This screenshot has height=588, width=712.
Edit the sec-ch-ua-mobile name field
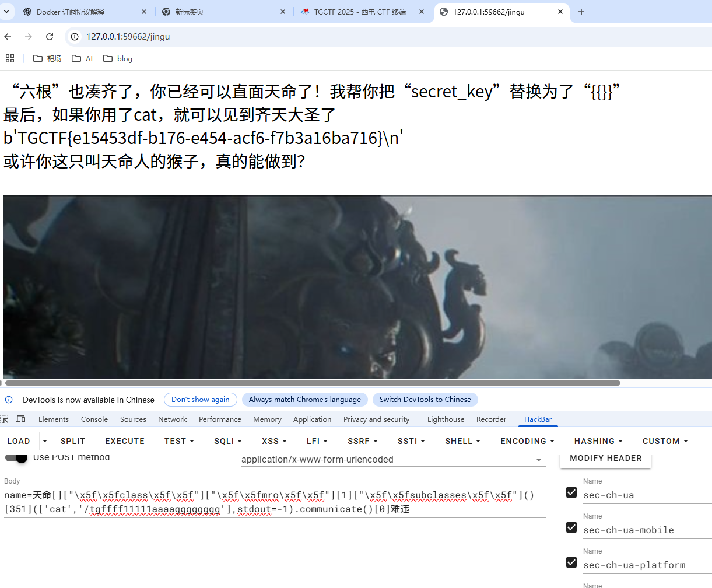coord(647,530)
